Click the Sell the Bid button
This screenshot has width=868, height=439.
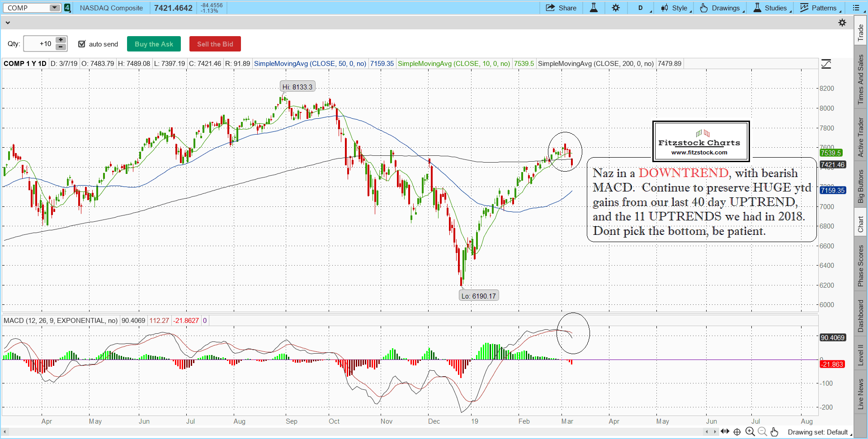click(215, 44)
